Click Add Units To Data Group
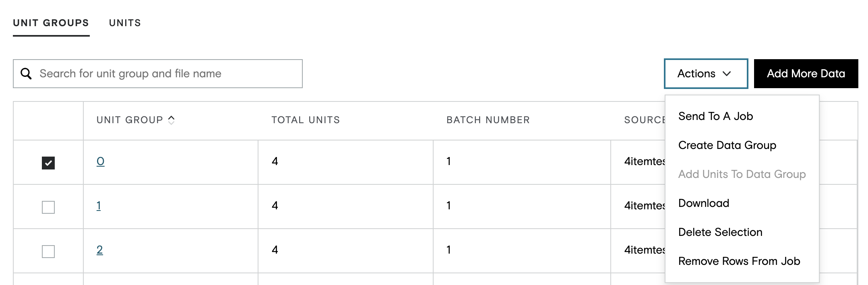The image size is (868, 285). [742, 174]
